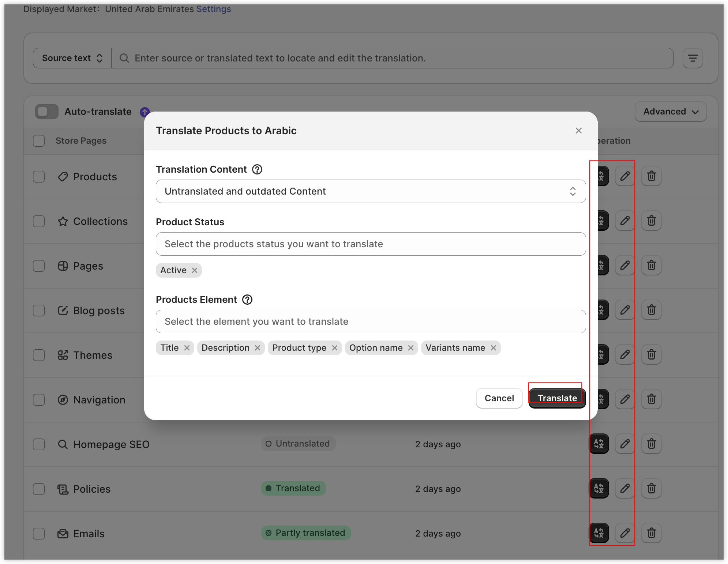Viewport: 728px width, 564px height.
Task: Open the Advanced dropdown
Action: point(671,112)
